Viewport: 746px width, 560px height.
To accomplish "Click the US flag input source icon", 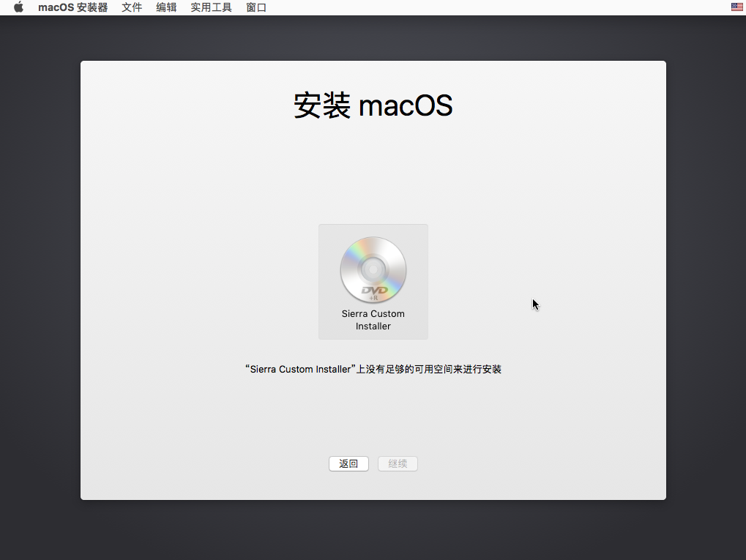I will (x=737, y=7).
